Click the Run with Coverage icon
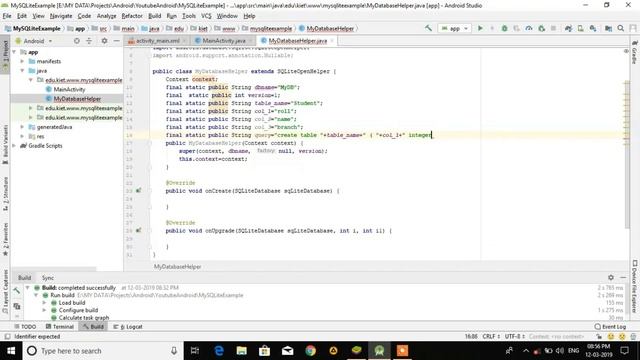This screenshot has height=360, width=640. [517, 28]
